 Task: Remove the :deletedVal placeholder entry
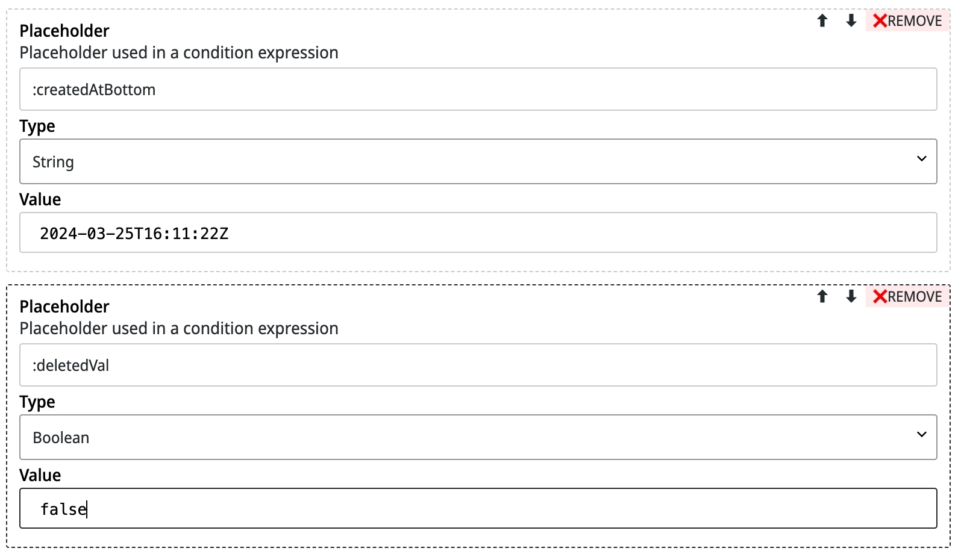907,296
